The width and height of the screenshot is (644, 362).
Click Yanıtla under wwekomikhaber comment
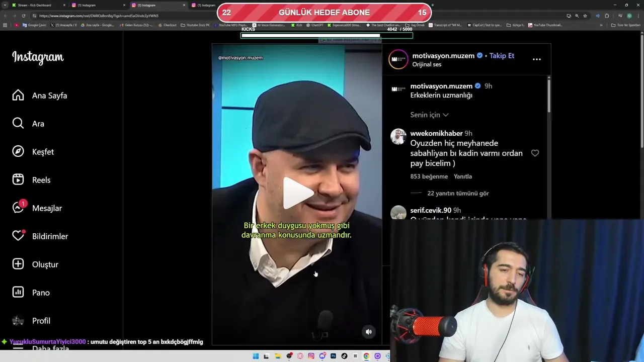tap(463, 176)
